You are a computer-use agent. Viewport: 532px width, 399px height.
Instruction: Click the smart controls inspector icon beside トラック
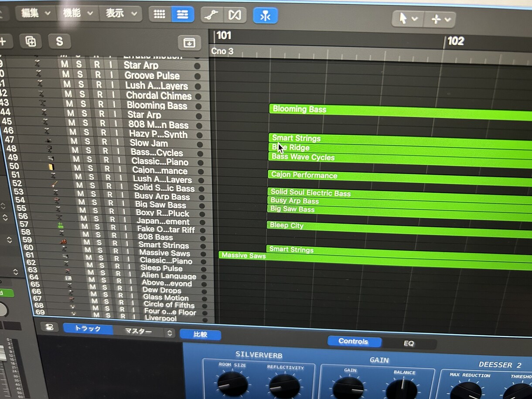point(49,327)
